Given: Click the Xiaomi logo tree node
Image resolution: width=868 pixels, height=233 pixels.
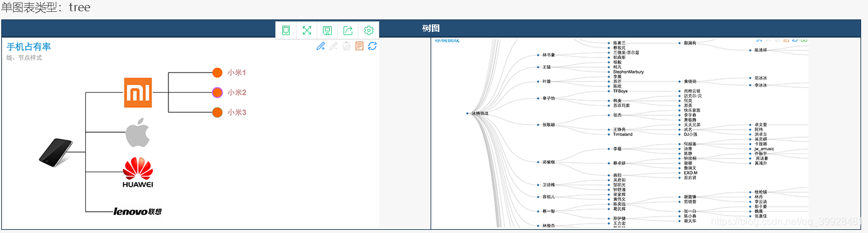Looking at the screenshot, I should click(138, 93).
